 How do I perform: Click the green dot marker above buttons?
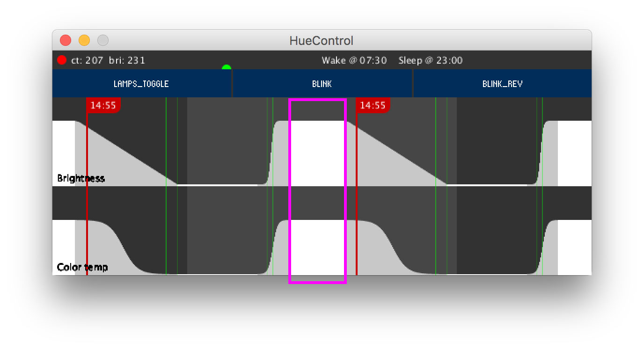(227, 67)
